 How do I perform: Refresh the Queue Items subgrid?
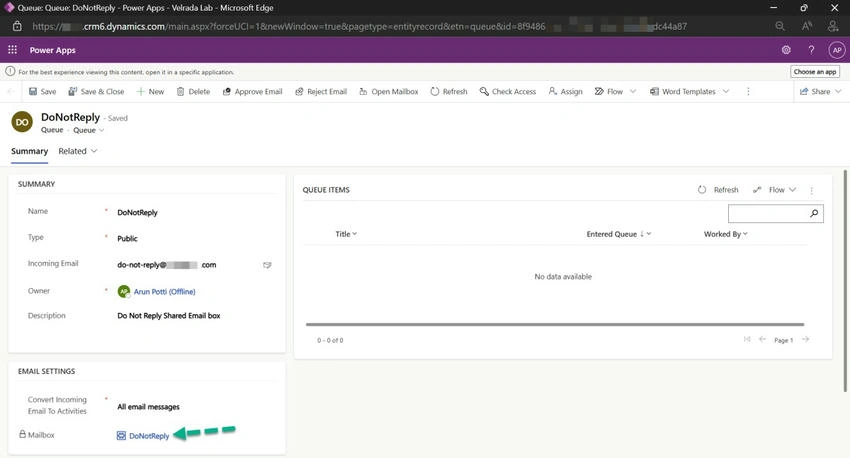718,190
